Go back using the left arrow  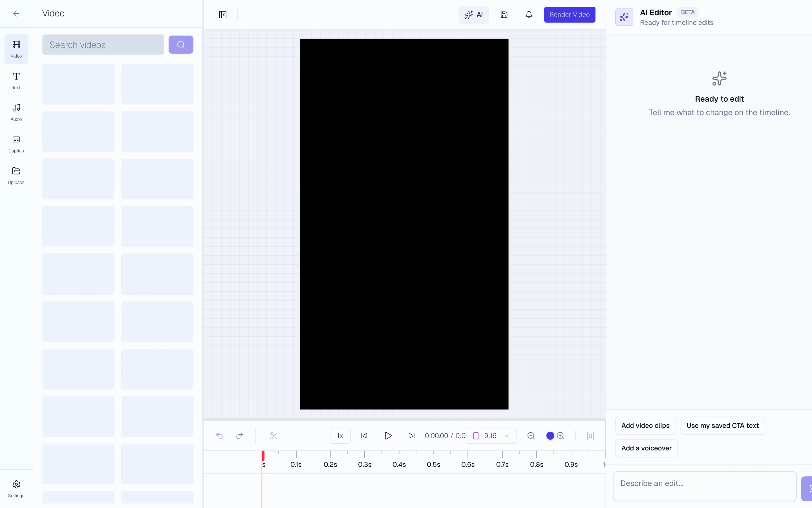pos(16,14)
